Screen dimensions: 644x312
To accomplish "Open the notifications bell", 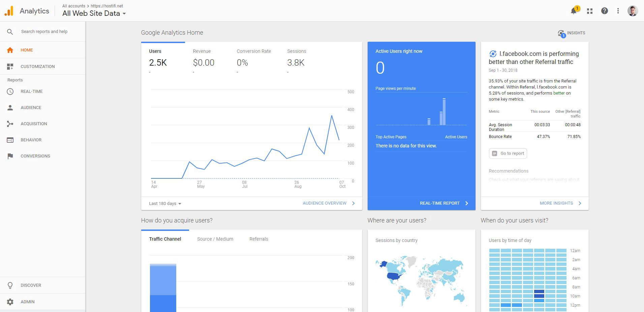I will (x=574, y=11).
